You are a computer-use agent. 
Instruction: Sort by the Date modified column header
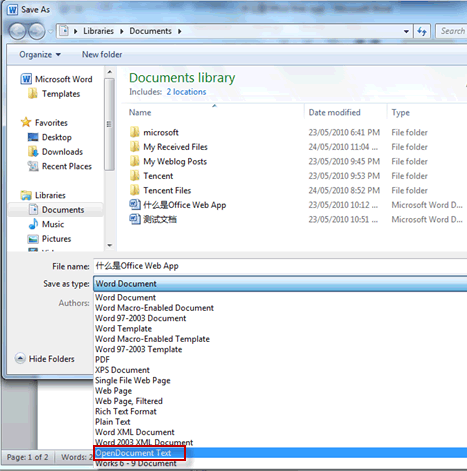334,112
